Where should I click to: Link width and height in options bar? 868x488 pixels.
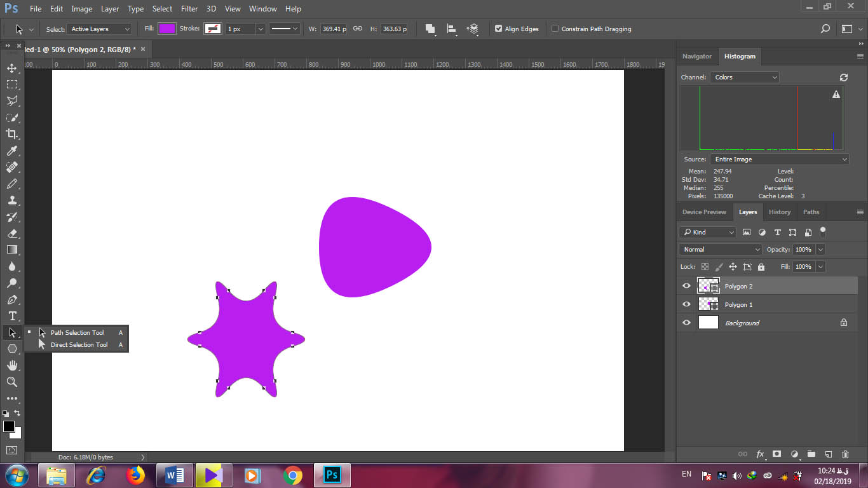pyautogui.click(x=358, y=29)
